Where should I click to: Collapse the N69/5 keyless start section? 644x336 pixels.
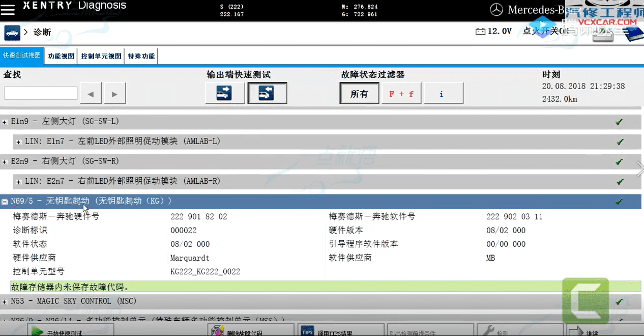pyautogui.click(x=5, y=201)
